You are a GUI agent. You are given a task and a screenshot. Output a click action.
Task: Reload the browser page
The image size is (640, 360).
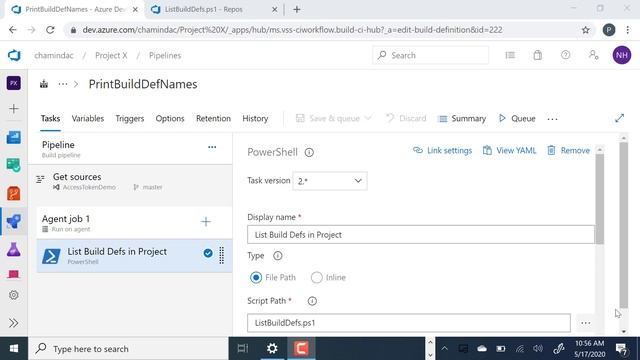point(50,30)
